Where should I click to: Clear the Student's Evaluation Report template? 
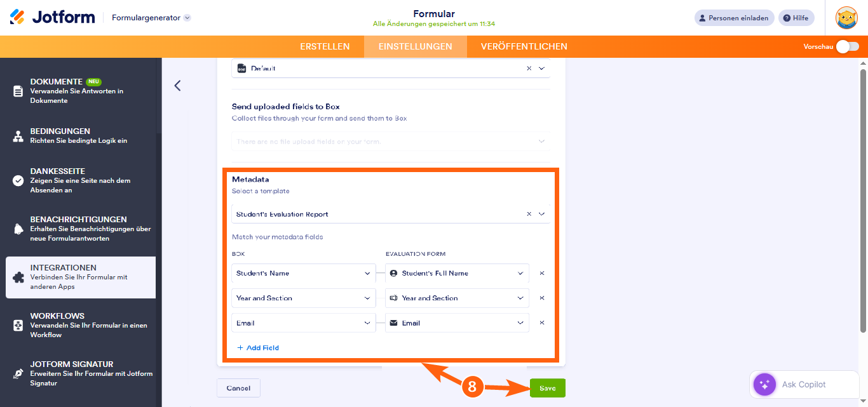(529, 214)
